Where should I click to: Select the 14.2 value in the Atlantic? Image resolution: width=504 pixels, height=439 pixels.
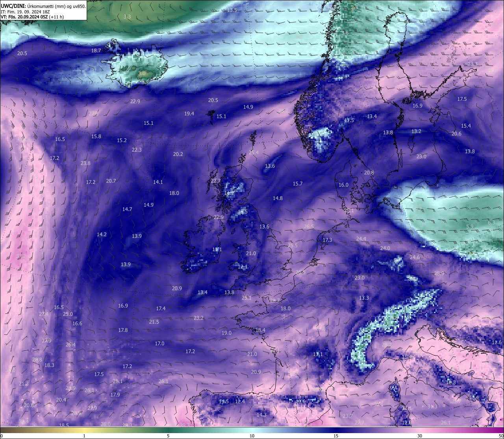[x=102, y=235]
